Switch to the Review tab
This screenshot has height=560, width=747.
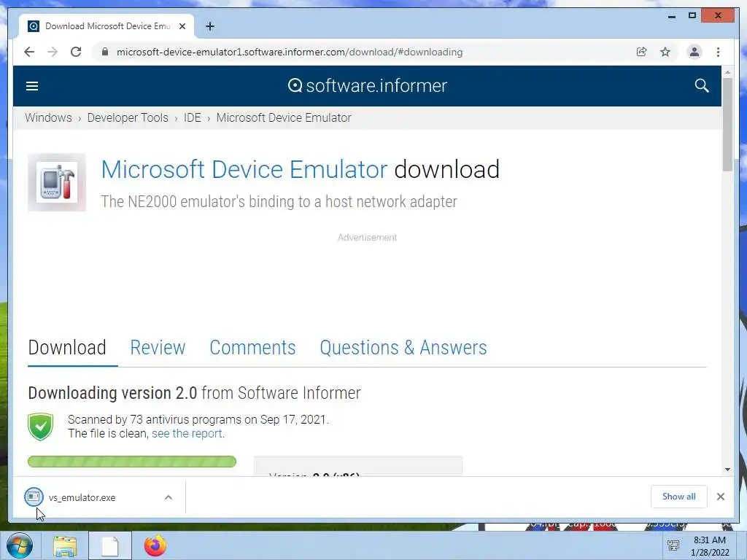coord(158,348)
